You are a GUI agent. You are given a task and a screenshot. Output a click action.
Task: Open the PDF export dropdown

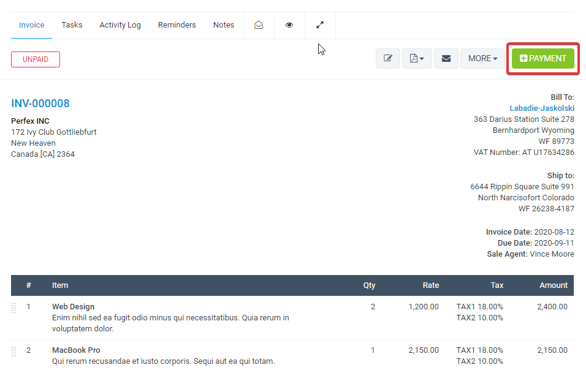[x=417, y=58]
